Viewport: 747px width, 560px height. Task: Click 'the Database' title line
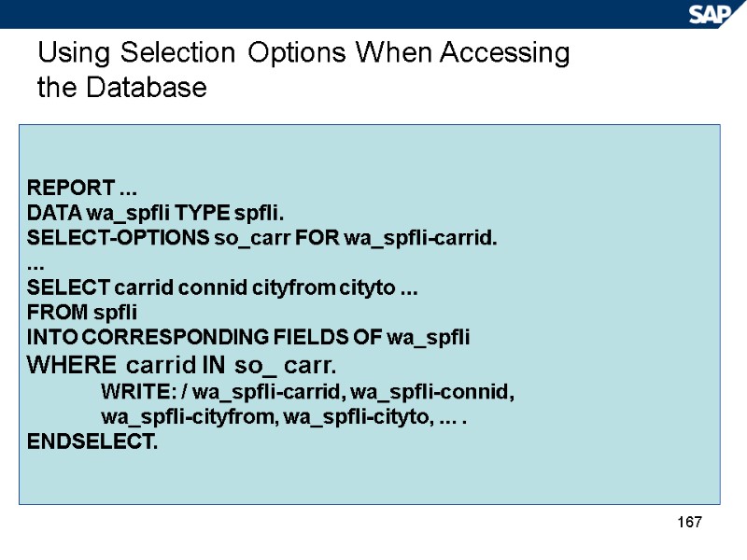click(x=121, y=88)
